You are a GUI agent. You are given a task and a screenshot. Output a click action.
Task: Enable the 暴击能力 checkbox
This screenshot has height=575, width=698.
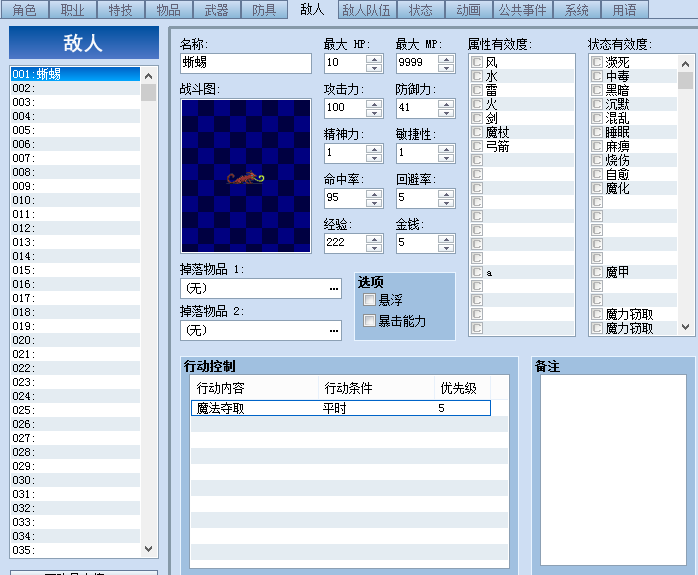(x=369, y=320)
